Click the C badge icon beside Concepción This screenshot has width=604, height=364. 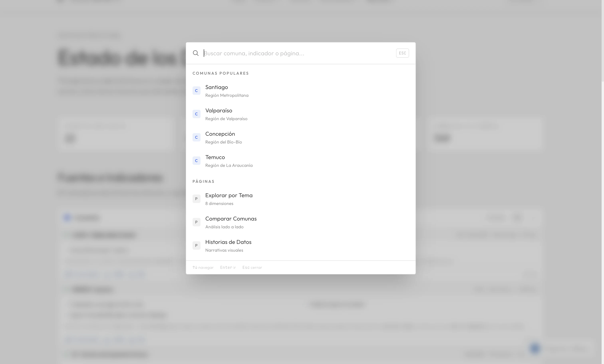196,137
